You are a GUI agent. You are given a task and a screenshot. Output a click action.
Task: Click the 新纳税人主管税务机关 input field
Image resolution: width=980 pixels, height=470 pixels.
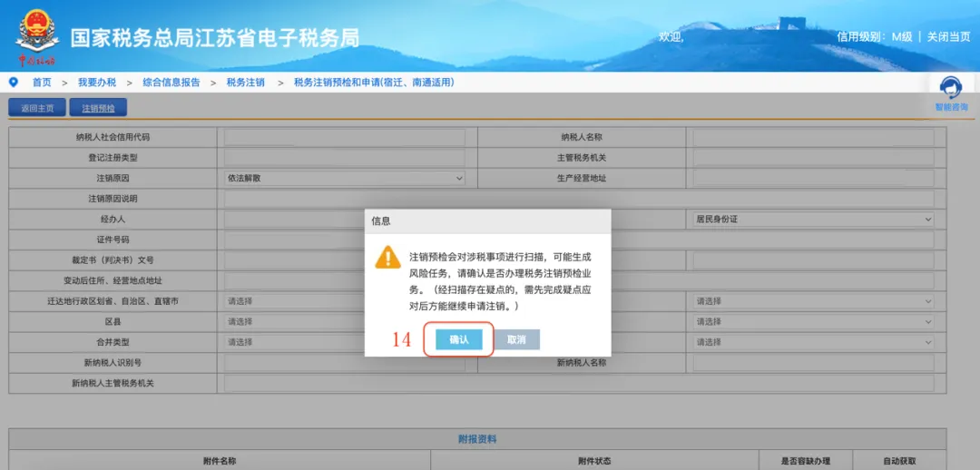tap(579, 383)
